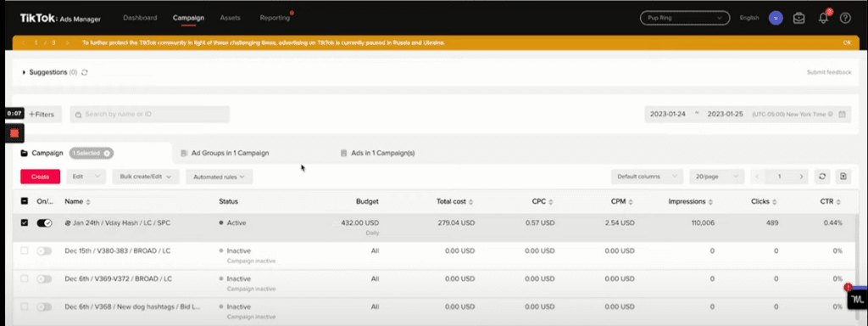
Task: Clear the 1 Selected campaign filter
Action: [x=107, y=153]
